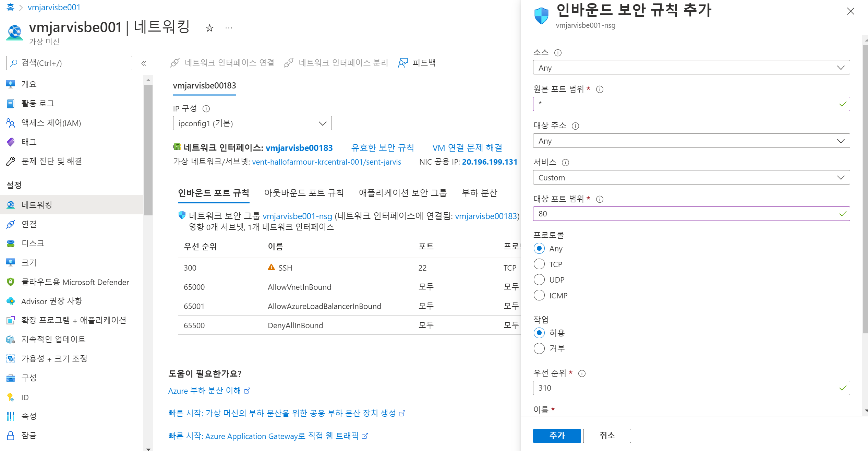The height and width of the screenshot is (451, 868).
Task: Click the info icon next to IP 구성
Action: (x=206, y=109)
